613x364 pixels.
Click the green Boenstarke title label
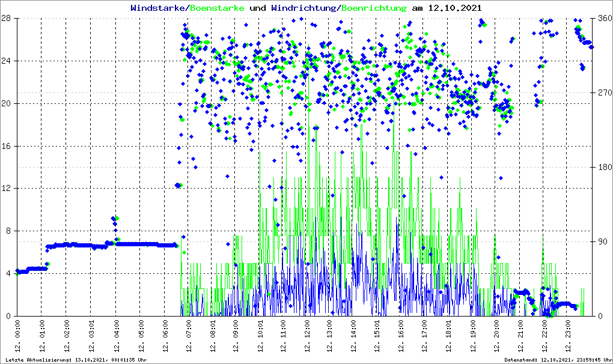(x=217, y=8)
